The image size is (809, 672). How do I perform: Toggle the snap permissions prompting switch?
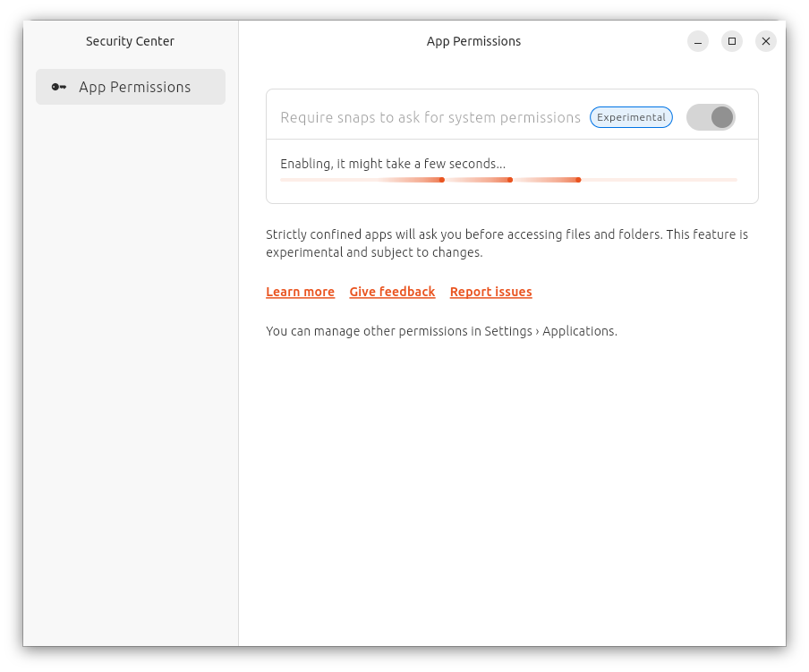click(711, 117)
